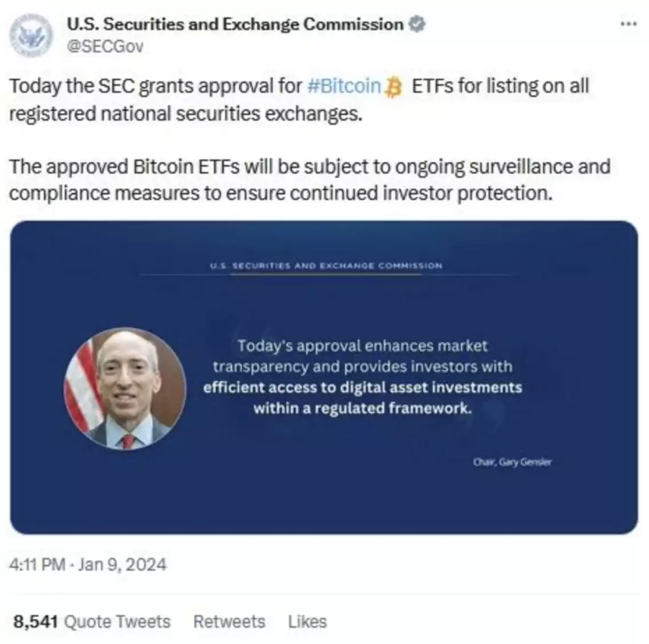649x644 pixels.
Task: Click the small commission header inside the blue card
Action: [326, 266]
